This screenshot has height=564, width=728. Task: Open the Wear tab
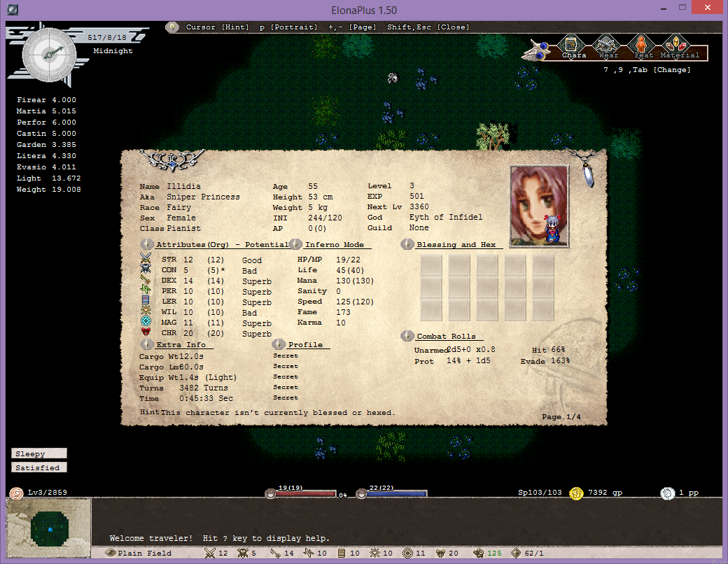pyautogui.click(x=607, y=48)
